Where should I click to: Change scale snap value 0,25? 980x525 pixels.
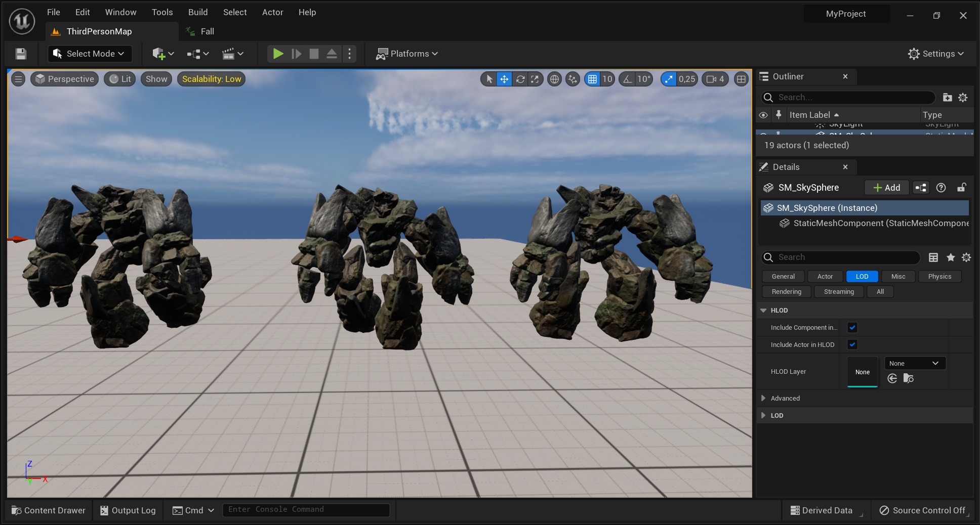(687, 79)
